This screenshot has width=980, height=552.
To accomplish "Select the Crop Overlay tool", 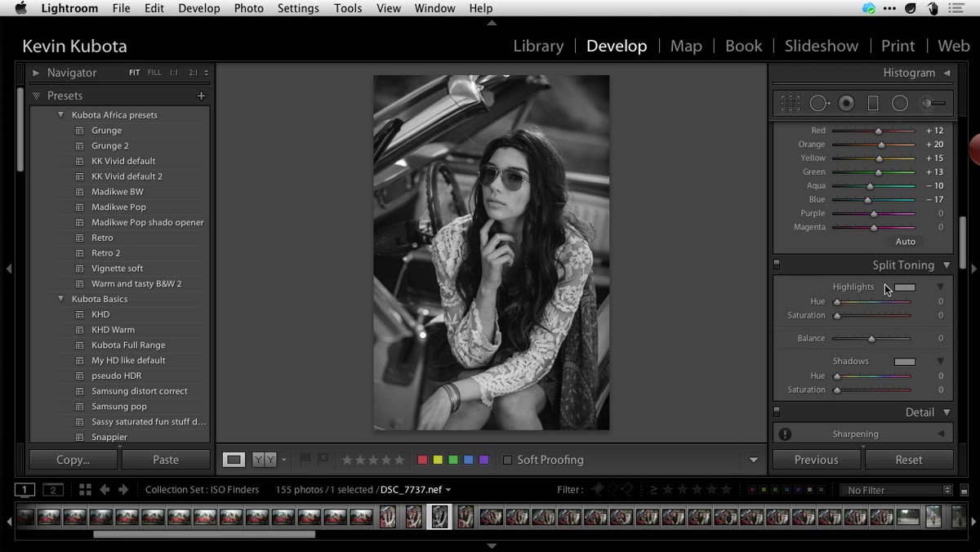I will pyautogui.click(x=790, y=103).
